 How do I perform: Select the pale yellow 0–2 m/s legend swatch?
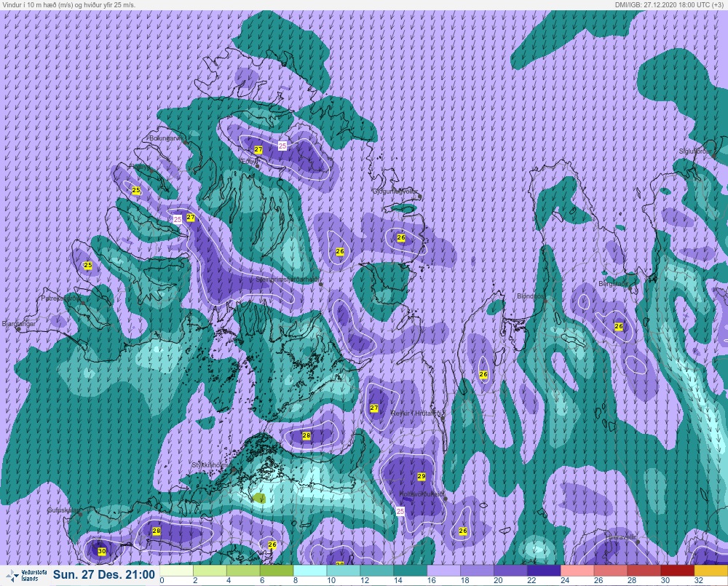point(176,570)
